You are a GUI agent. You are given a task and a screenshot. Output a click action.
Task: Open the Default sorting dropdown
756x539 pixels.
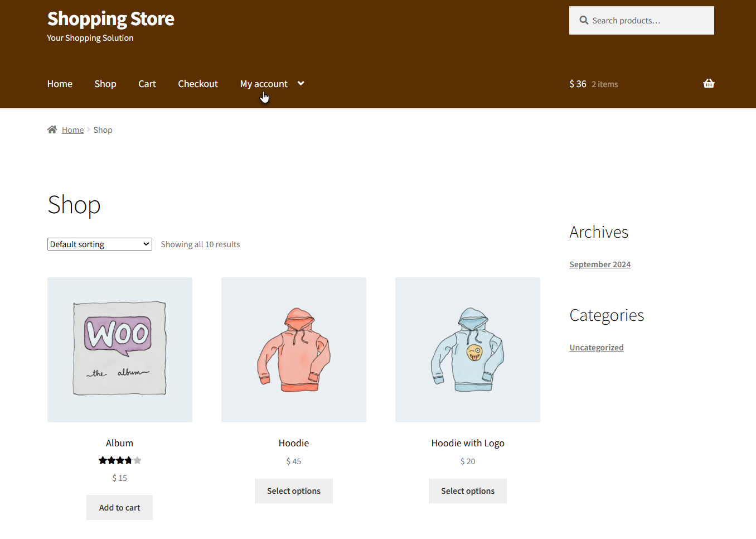(100, 244)
